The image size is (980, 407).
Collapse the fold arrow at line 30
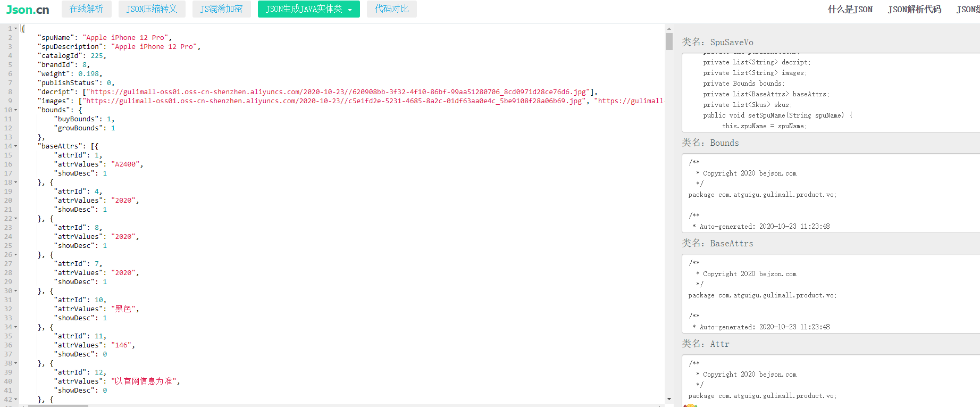pyautogui.click(x=16, y=291)
